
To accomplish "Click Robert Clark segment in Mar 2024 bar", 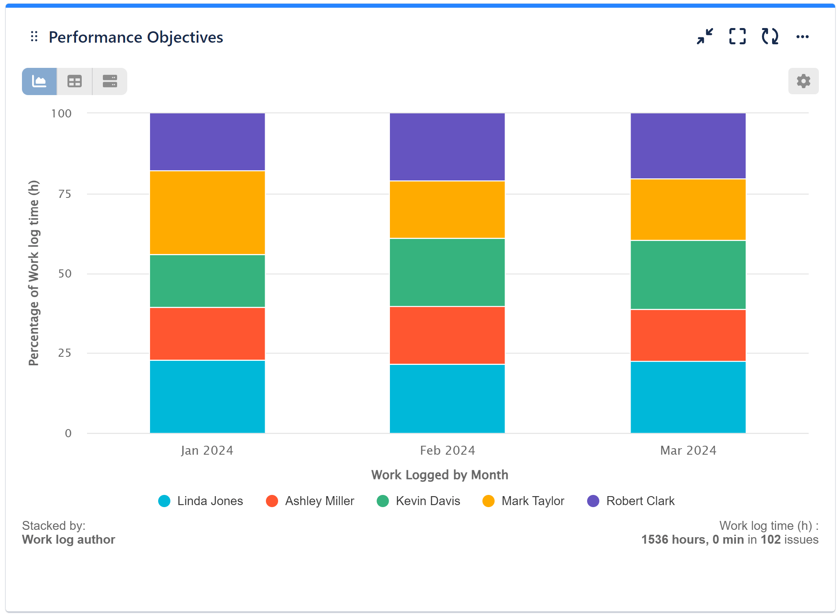I will (688, 146).
